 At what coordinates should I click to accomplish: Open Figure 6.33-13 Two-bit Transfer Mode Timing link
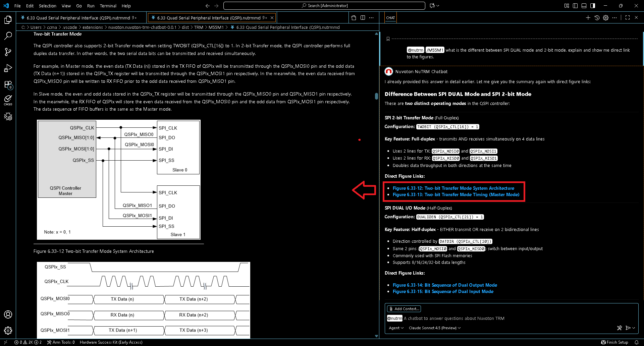tap(456, 195)
